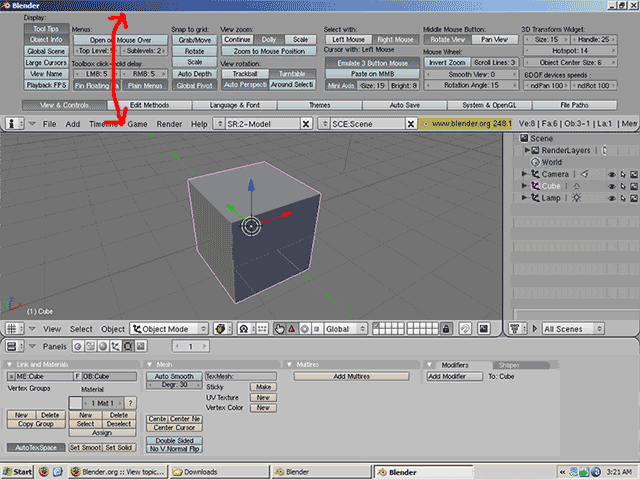Open the 3D View window type selector
Image resolution: width=640 pixels, height=480 pixels.
point(15,329)
